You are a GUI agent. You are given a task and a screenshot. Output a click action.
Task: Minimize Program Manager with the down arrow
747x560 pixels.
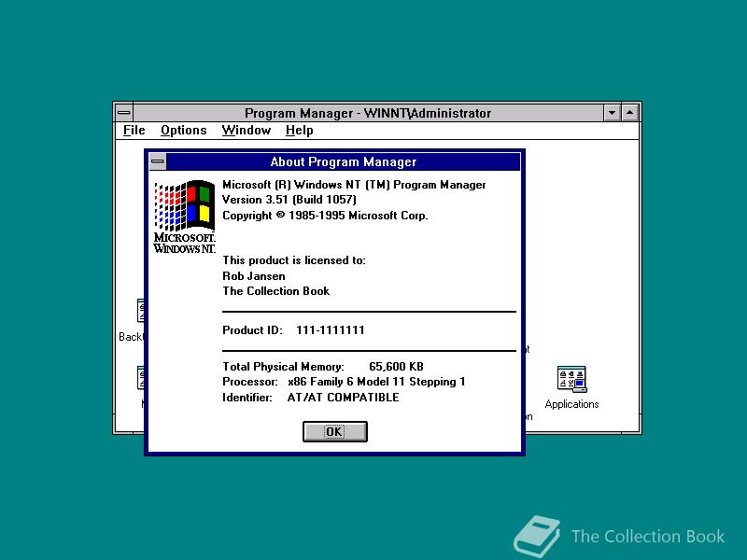coord(612,113)
